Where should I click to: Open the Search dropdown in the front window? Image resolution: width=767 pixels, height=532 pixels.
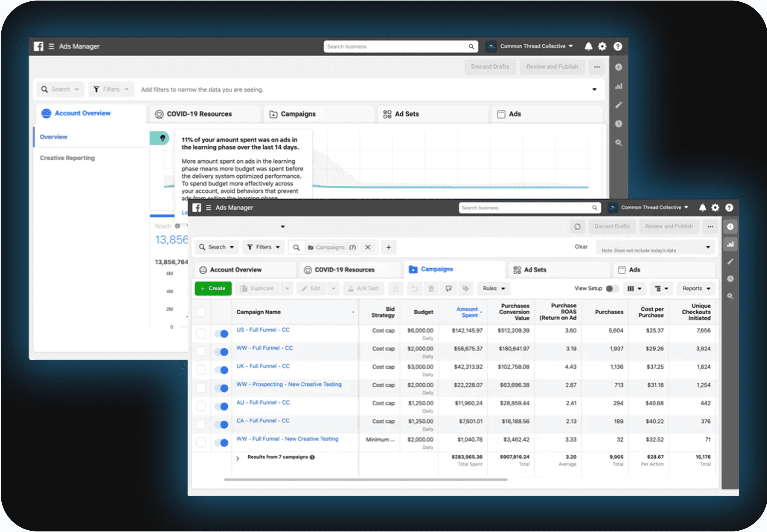(x=216, y=247)
